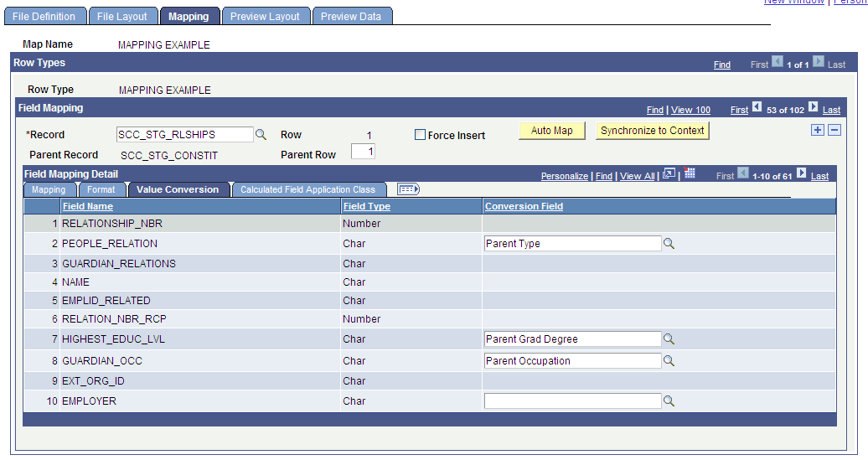Select the Mapping page tab
This screenshot has height=460, width=868.
click(x=189, y=17)
